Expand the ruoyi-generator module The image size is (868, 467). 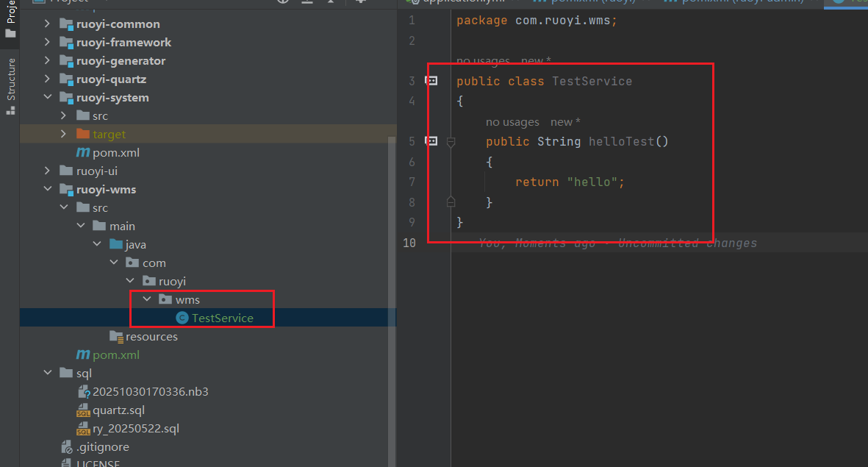47,60
